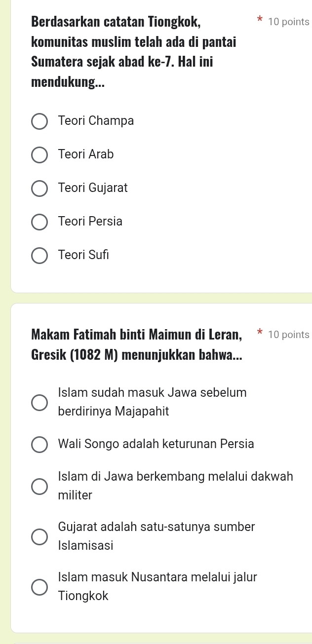Click the second question's '10 points' label
Viewport: 312px width, 644px height.
click(x=289, y=335)
